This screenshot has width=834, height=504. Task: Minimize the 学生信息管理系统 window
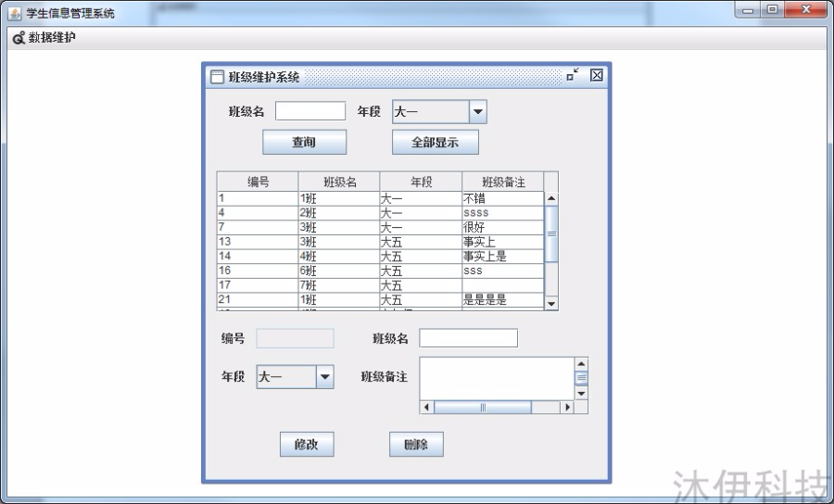pyautogui.click(x=747, y=10)
